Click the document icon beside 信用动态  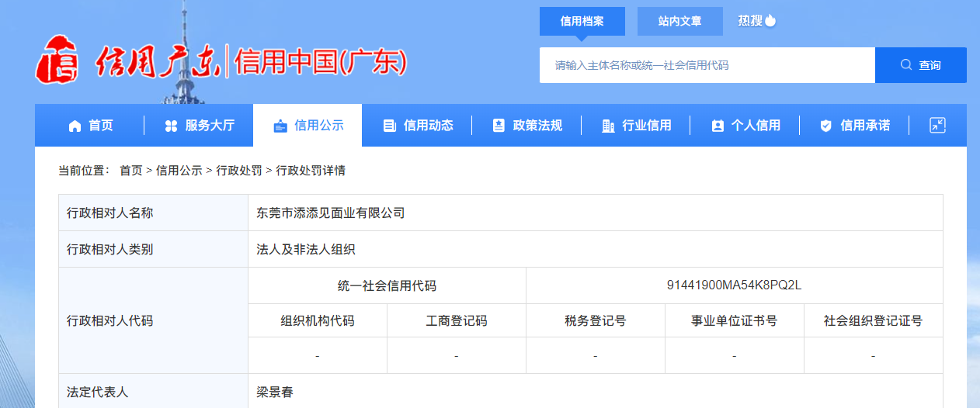pyautogui.click(x=390, y=126)
